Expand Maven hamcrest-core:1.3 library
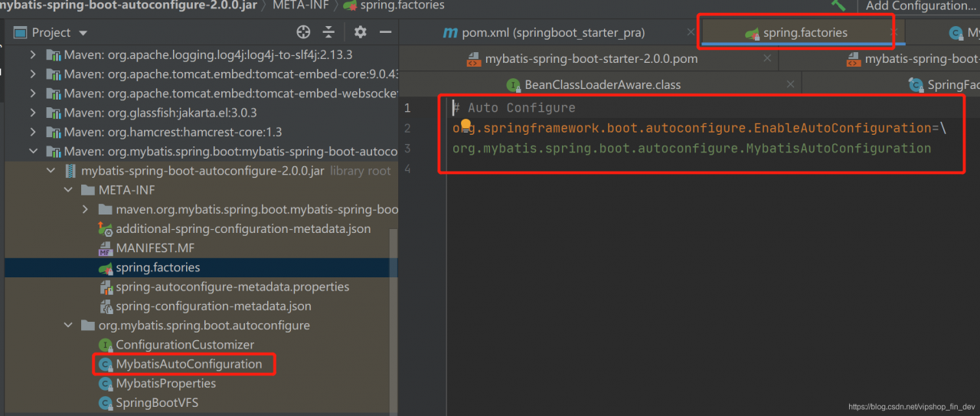 pyautogui.click(x=32, y=132)
